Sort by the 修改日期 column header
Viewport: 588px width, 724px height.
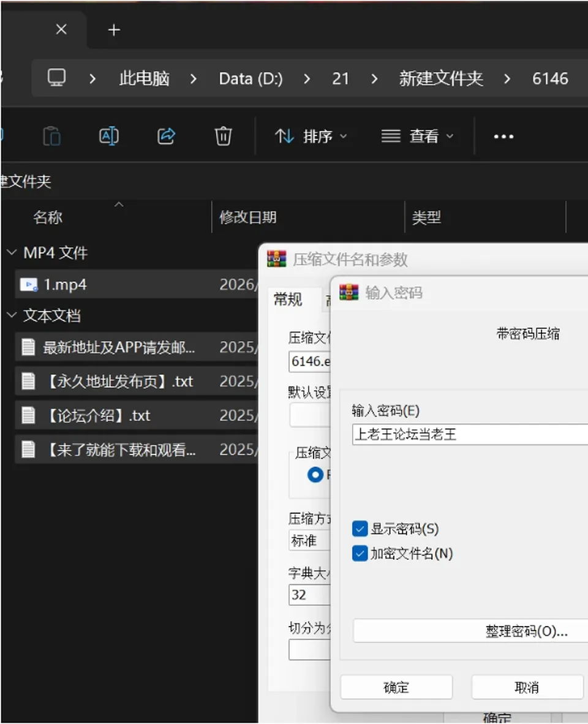(x=248, y=217)
